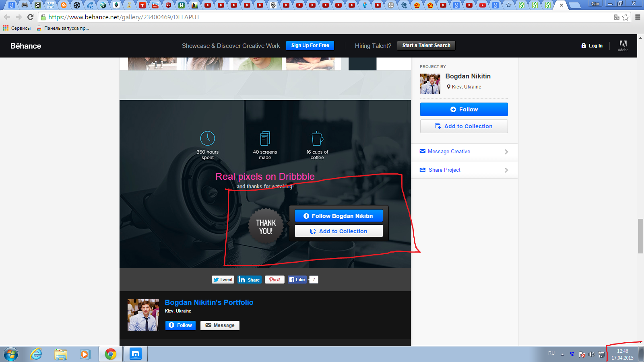
Task: Click the Adobe logo in header
Action: (x=623, y=45)
